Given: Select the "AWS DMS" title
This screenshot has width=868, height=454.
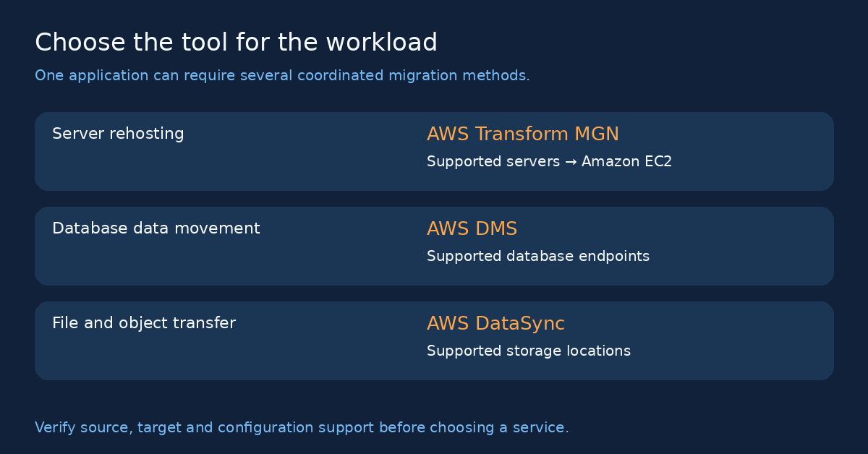Looking at the screenshot, I should click(472, 229).
